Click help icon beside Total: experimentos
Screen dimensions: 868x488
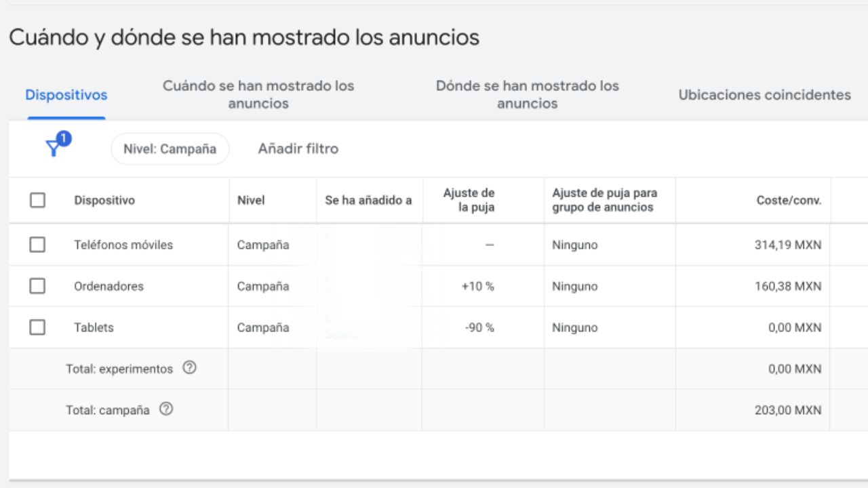pyautogui.click(x=190, y=368)
